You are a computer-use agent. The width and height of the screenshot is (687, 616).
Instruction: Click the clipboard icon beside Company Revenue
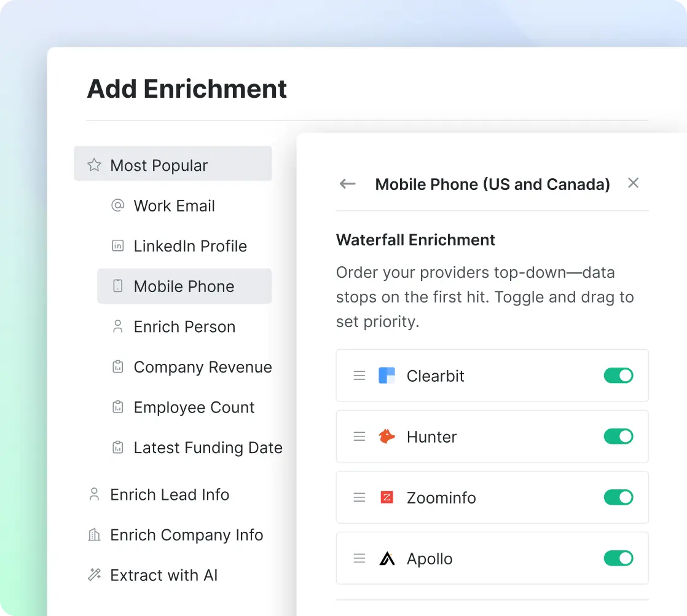point(118,366)
